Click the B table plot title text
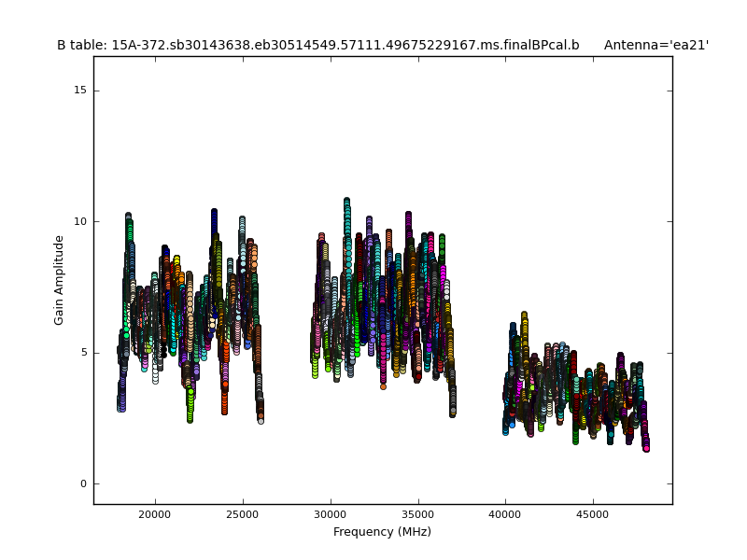Viewport: 747px width, 560px height. pyautogui.click(x=317, y=45)
